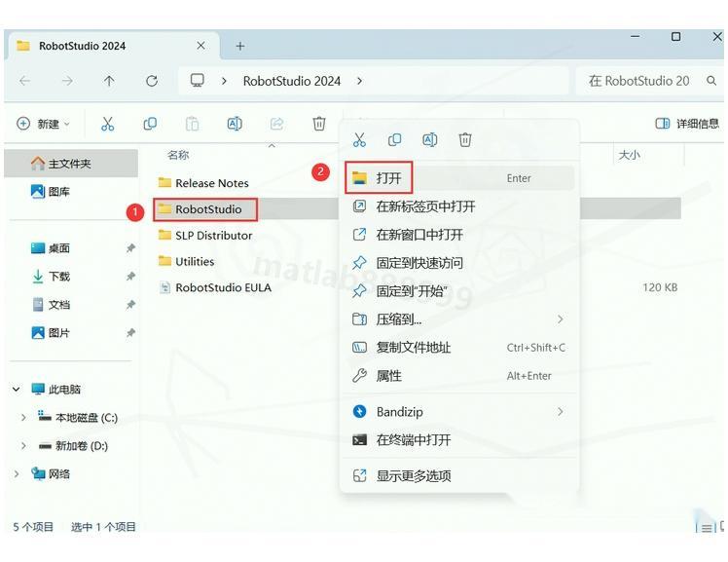The width and height of the screenshot is (728, 562).
Task: Click the Cut icon in context menu
Action: coord(359,140)
